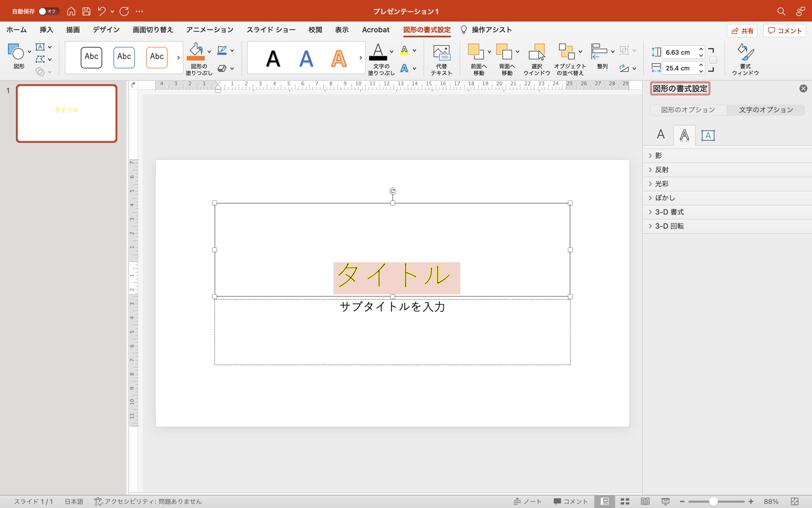Select the text box icon in format pane
This screenshot has height=508, width=812.
pos(708,135)
